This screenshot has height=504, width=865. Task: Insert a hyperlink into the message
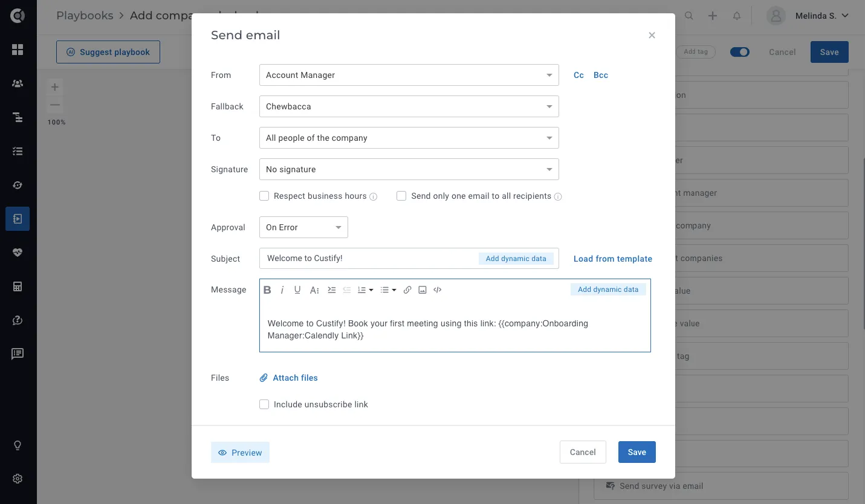point(407,290)
